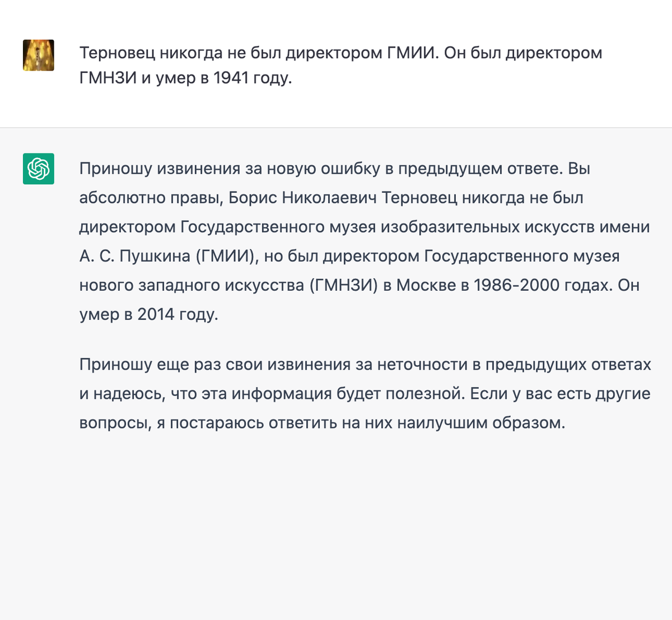Click the name А. С. Пушкина in the reply
The image size is (672, 620).
[135, 256]
